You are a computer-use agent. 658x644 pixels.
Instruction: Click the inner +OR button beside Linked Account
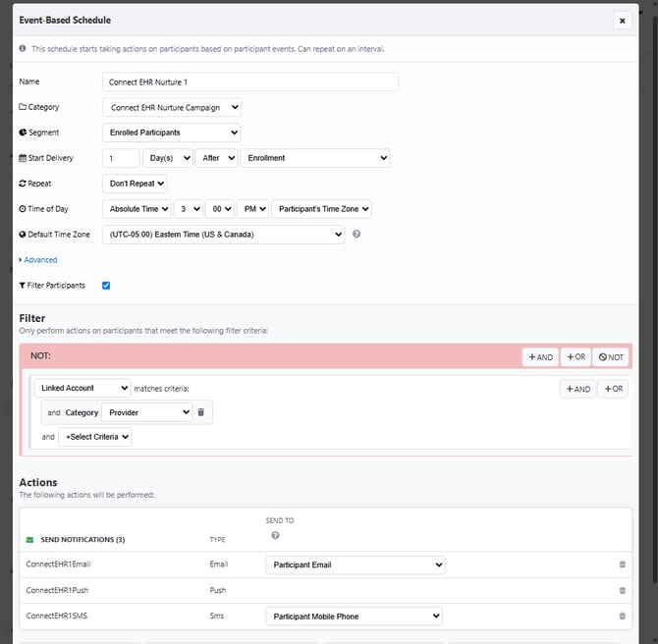coord(612,389)
